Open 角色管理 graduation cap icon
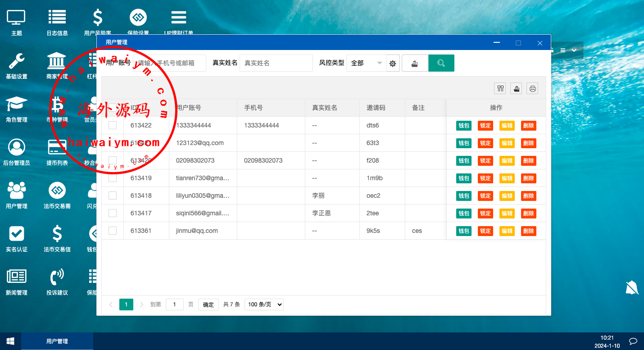The height and width of the screenshot is (350, 644). point(17,105)
